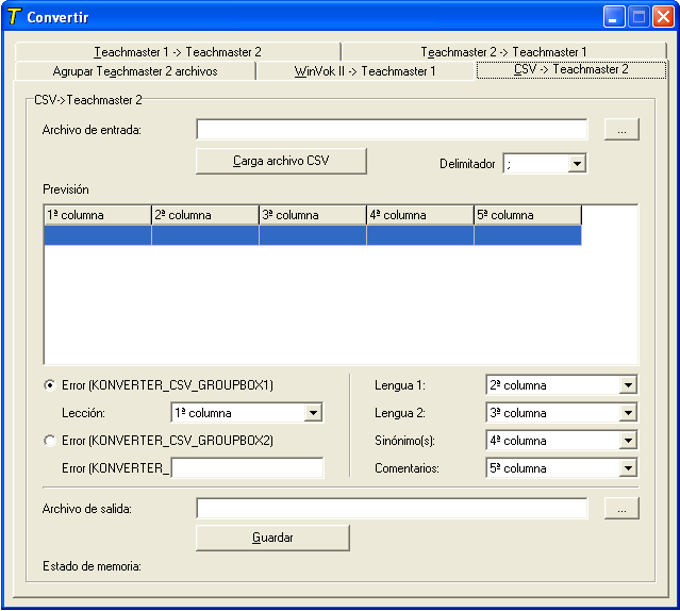
Task: Select the CSV -> Teachmaster 2 tab
Action: tap(571, 69)
